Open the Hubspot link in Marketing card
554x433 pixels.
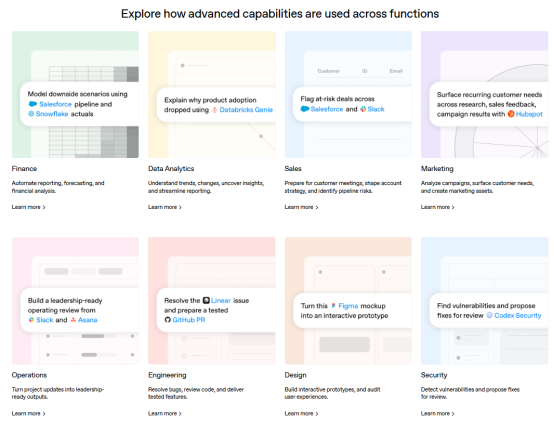[529, 114]
